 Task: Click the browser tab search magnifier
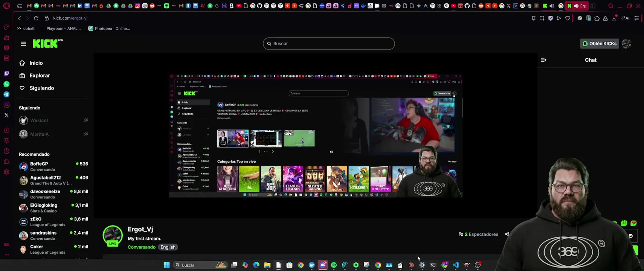coord(611,6)
